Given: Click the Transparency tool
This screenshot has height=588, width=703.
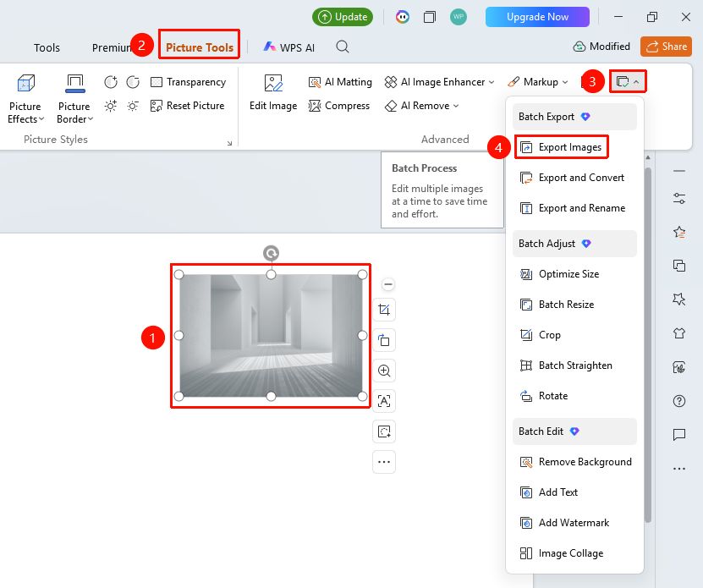Looking at the screenshot, I should pyautogui.click(x=189, y=82).
